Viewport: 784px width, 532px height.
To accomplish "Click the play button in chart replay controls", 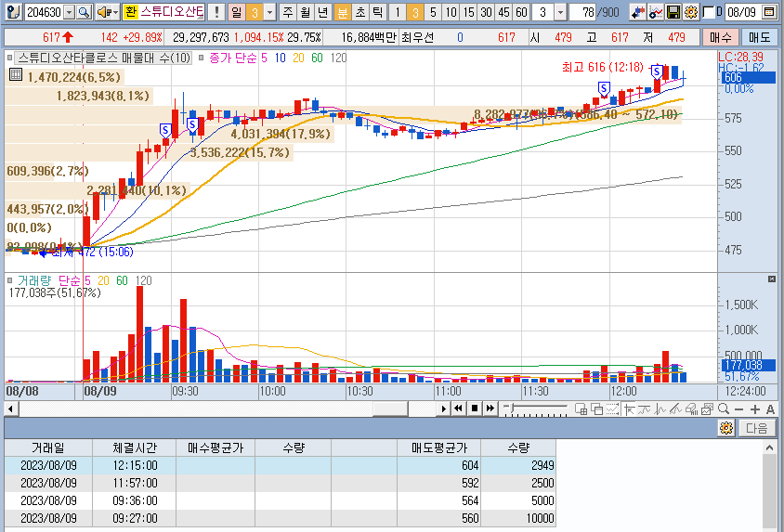I will pos(443,409).
